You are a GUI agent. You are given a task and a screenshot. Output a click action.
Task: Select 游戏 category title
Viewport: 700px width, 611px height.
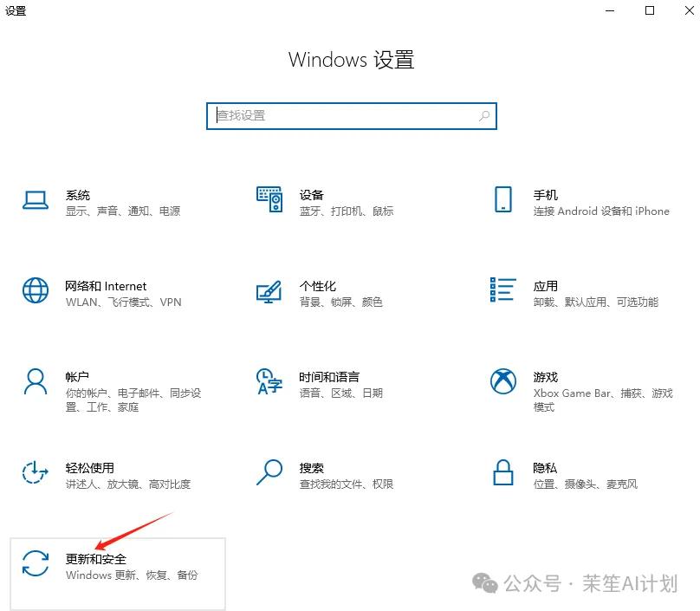545,377
